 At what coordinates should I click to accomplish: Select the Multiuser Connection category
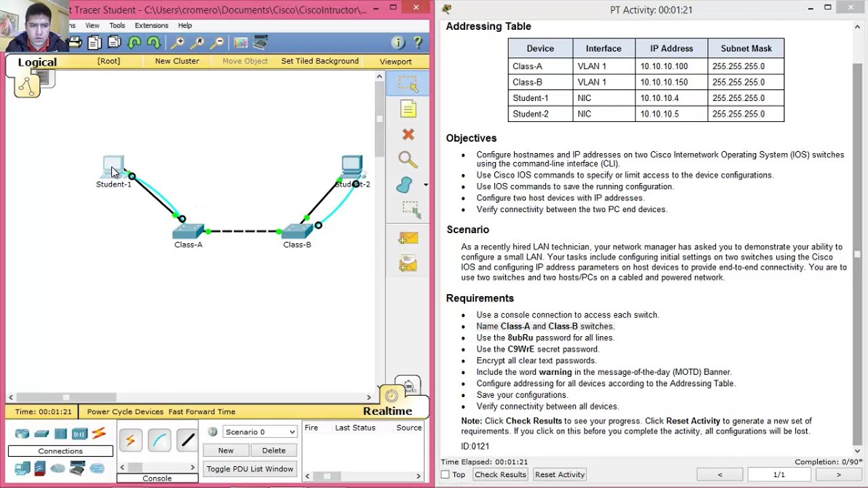tap(97, 468)
